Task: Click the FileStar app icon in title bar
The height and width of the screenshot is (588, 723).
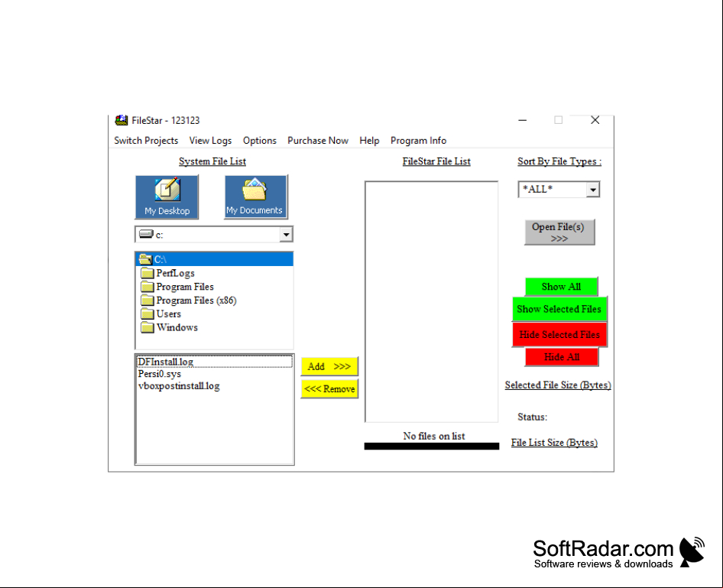Action: click(122, 120)
